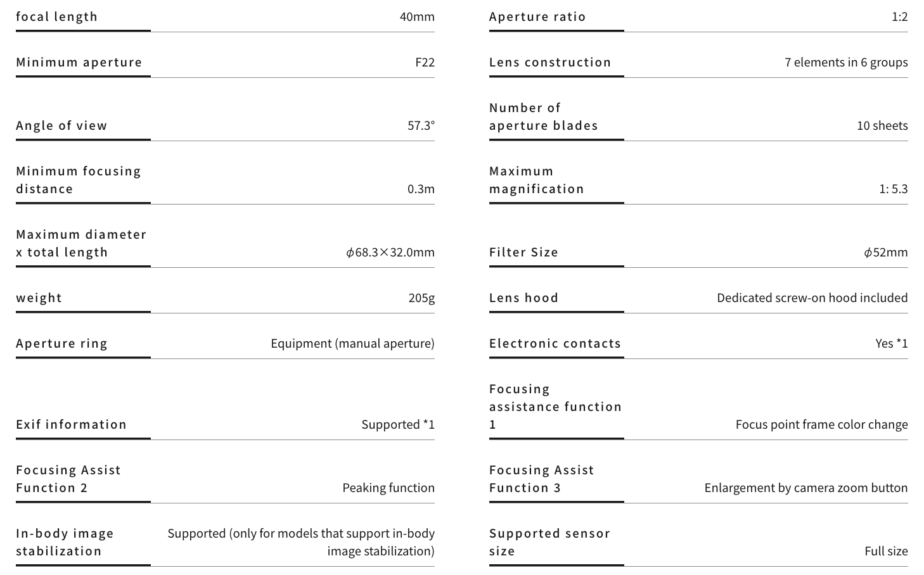Click the 57.3° angle of view value
The width and height of the screenshot is (924, 575).
tap(421, 126)
